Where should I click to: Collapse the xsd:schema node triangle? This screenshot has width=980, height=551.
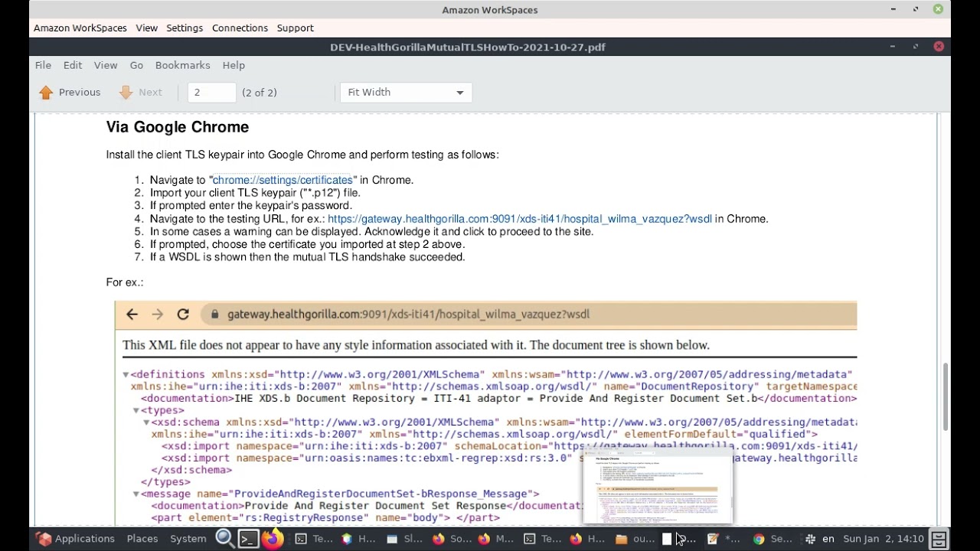tap(146, 422)
